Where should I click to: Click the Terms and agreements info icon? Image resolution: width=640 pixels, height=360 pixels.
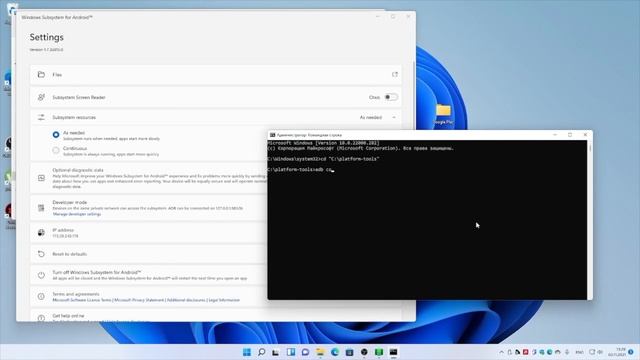coord(41,297)
